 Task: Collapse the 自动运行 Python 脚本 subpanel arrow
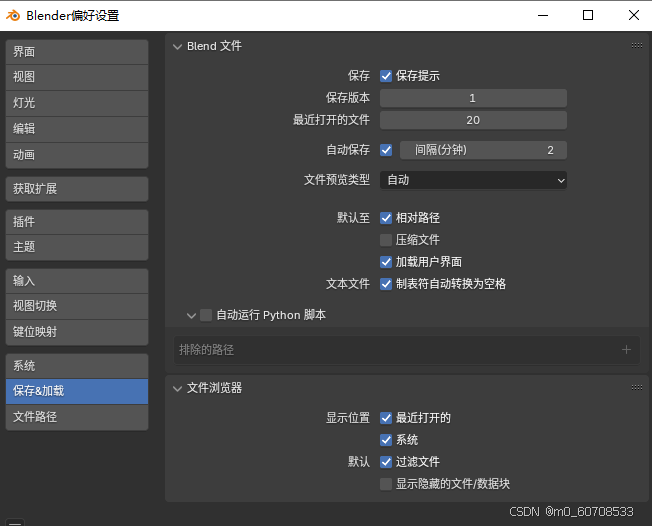pos(191,316)
